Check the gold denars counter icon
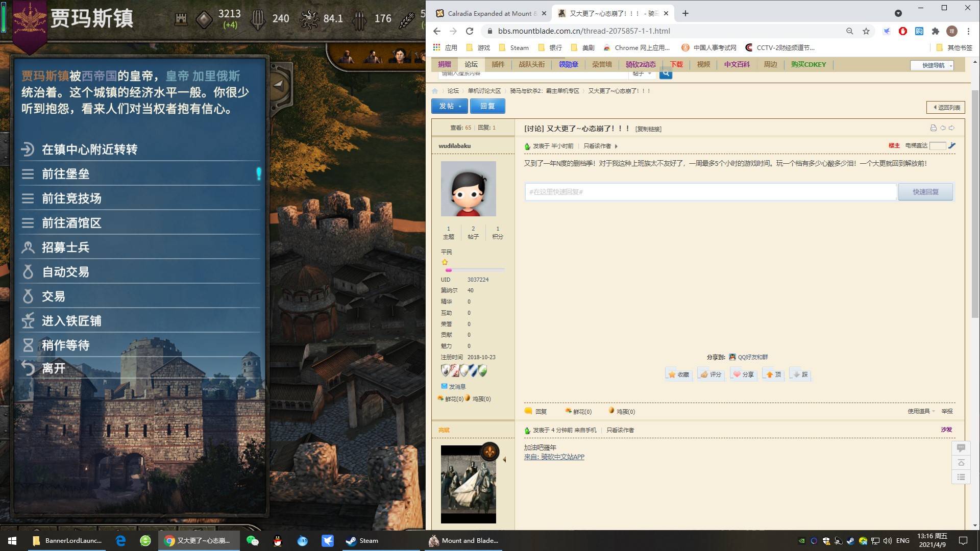 click(204, 19)
